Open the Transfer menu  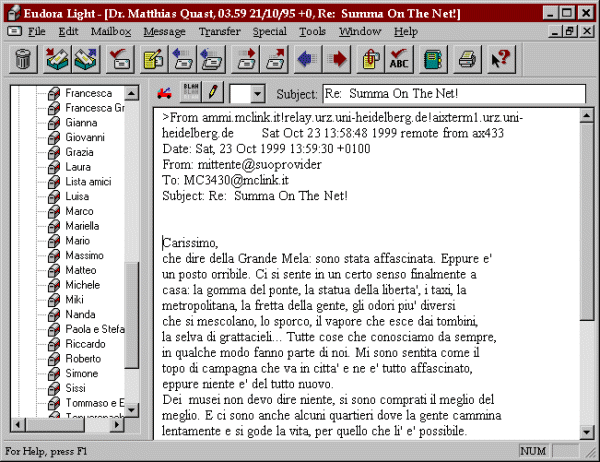pos(219,31)
